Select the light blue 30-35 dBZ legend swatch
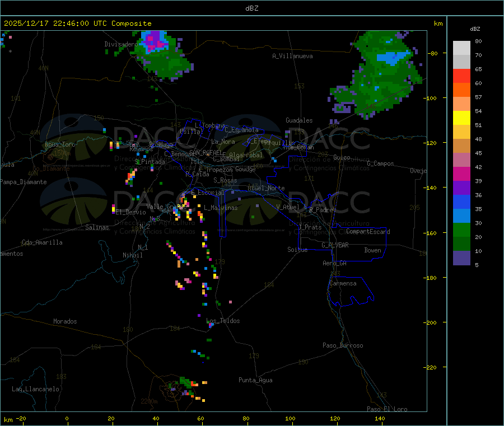504x426 pixels. [x=461, y=216]
